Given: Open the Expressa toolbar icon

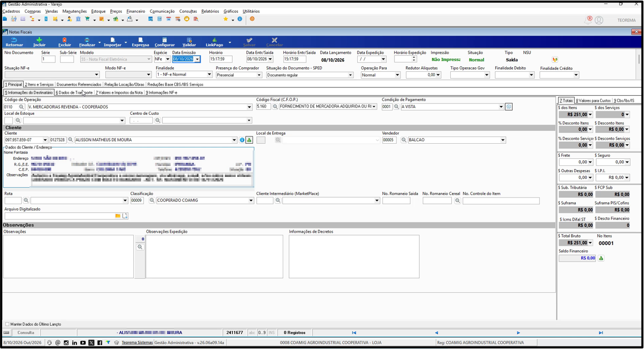Looking at the screenshot, I should [x=140, y=42].
